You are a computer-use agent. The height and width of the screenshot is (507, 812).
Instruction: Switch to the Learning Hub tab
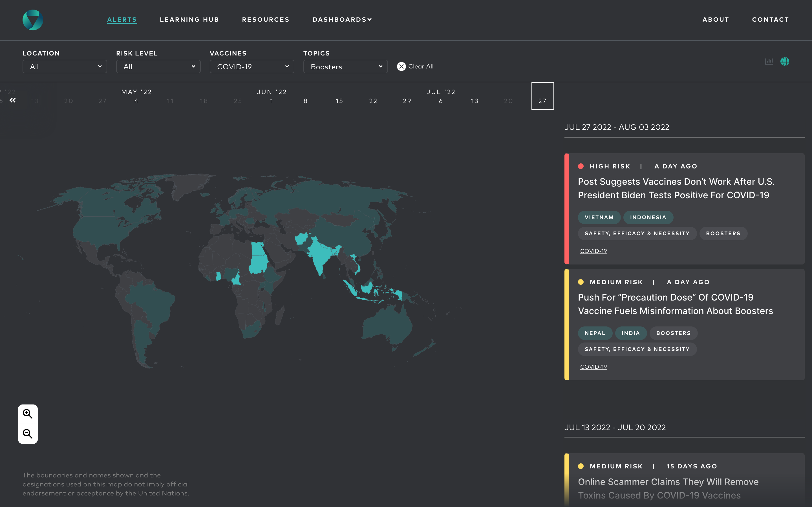pyautogui.click(x=189, y=19)
